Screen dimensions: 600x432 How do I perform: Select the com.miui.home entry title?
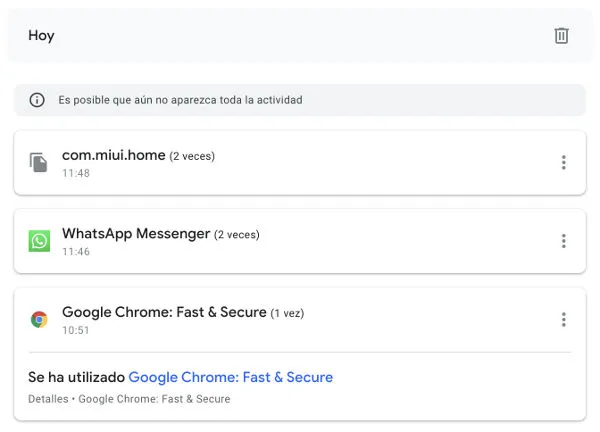point(114,155)
